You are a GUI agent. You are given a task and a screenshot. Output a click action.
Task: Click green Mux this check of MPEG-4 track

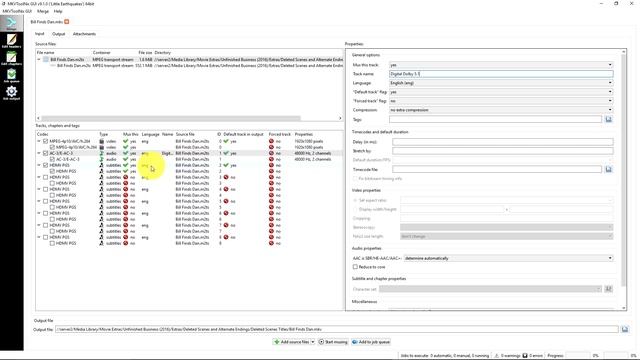click(126, 141)
